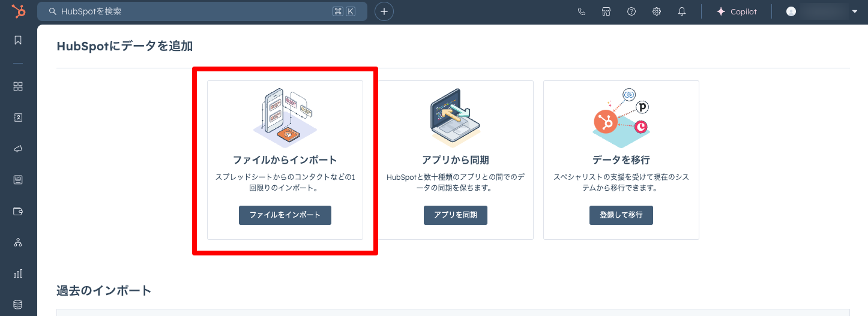Click the HubSpot sprocket logo

[18, 11]
